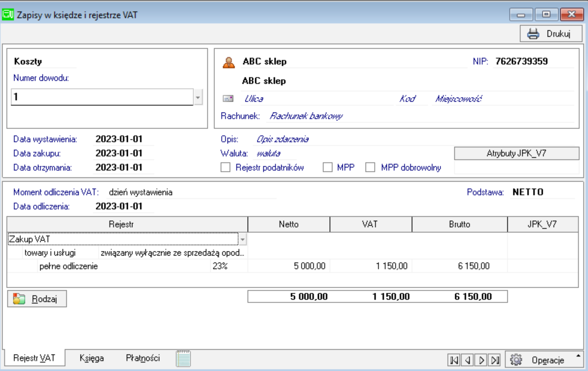The image size is (588, 371).
Task: Check the MPP dobrowolny checkbox
Action: [370, 168]
